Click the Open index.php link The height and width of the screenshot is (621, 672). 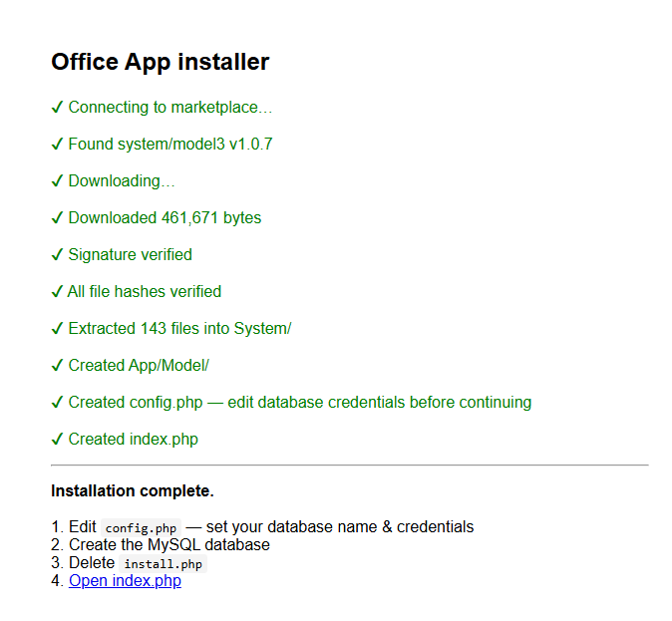point(125,581)
